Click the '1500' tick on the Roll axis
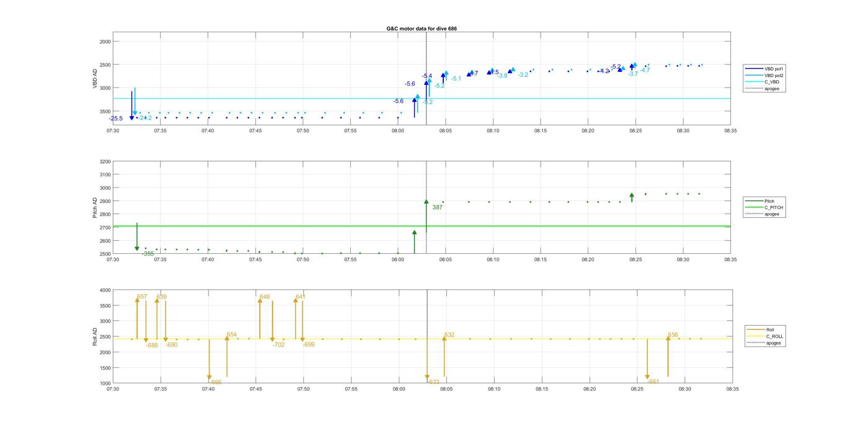The height and width of the screenshot is (430, 868). click(104, 368)
